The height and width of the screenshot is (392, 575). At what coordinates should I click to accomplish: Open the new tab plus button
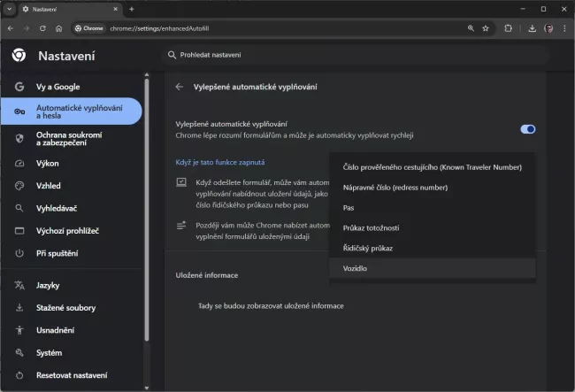132,9
